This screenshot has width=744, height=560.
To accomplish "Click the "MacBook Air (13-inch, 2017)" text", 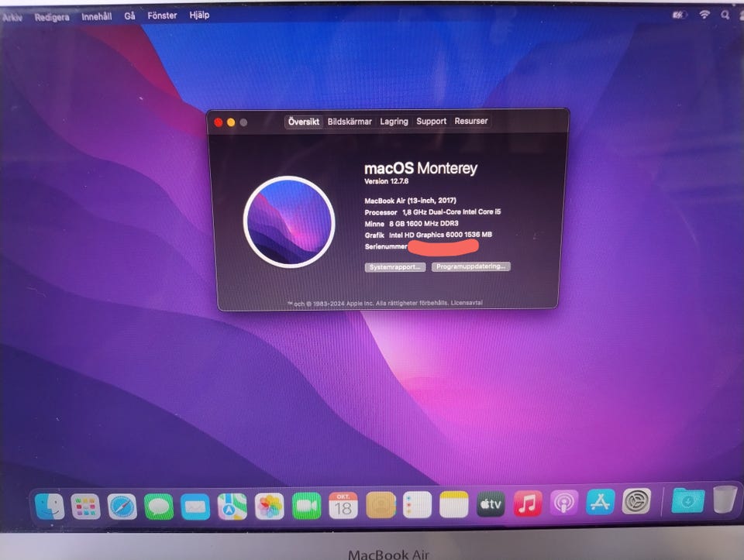I will [x=411, y=201].
